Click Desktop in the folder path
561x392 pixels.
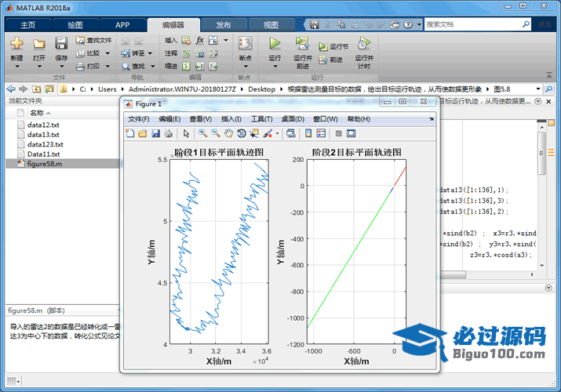click(x=261, y=89)
